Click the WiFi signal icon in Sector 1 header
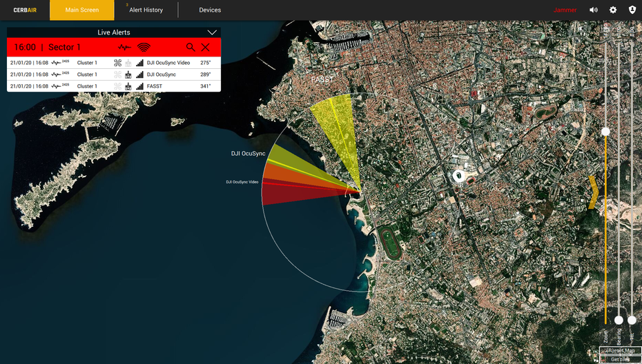This screenshot has width=642, height=364. coord(144,48)
